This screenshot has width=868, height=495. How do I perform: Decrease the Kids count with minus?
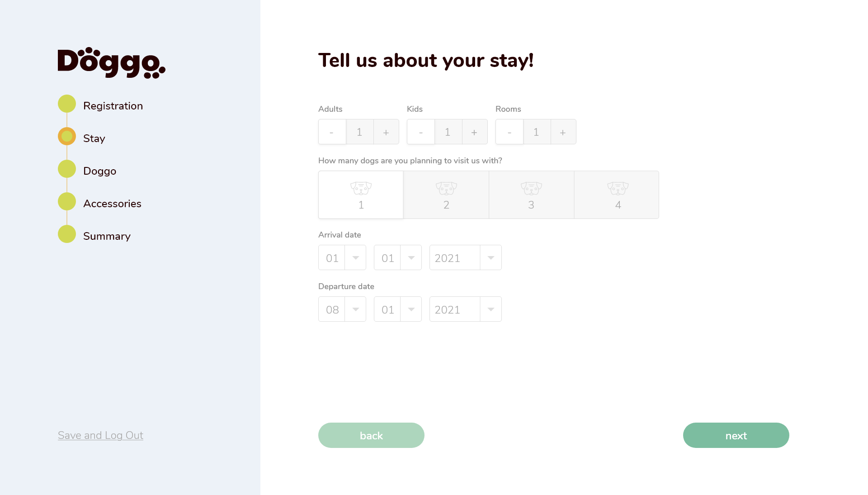click(421, 132)
